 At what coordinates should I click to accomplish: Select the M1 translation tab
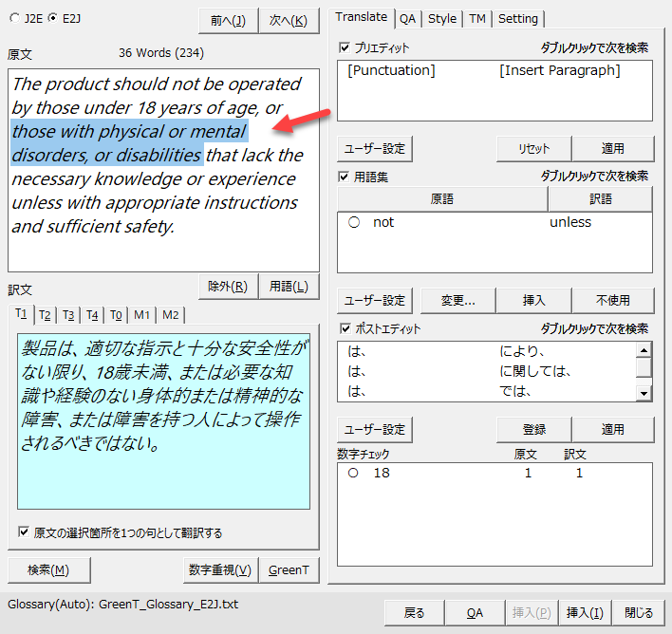point(141,315)
